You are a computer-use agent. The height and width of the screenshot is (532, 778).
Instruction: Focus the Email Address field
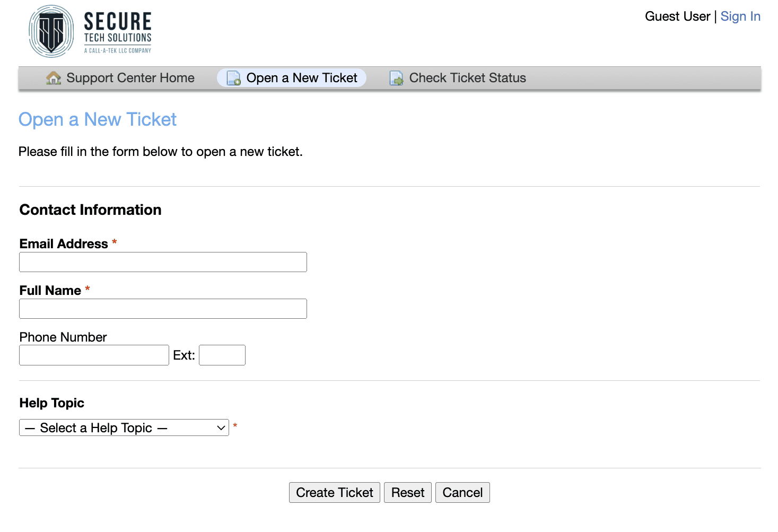[163, 262]
